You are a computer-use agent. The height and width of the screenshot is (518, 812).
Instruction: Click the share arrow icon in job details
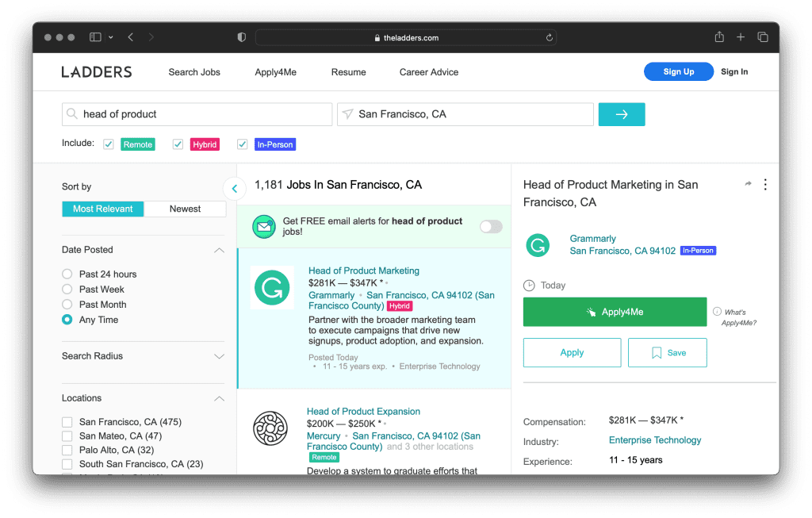748,184
